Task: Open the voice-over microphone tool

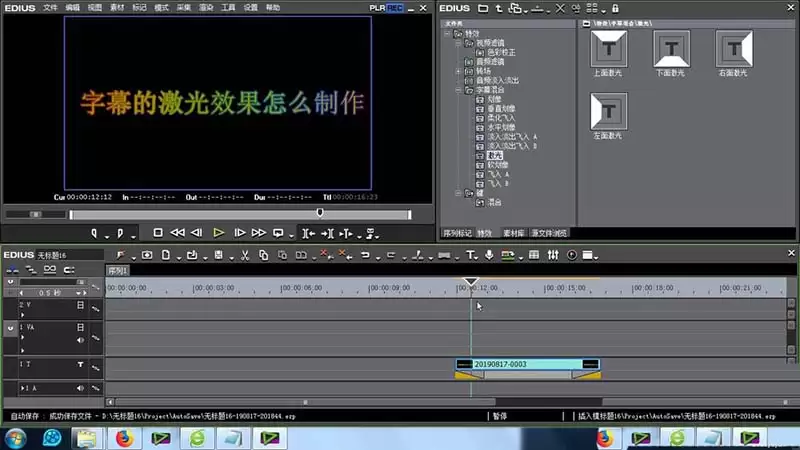Action: [x=489, y=255]
